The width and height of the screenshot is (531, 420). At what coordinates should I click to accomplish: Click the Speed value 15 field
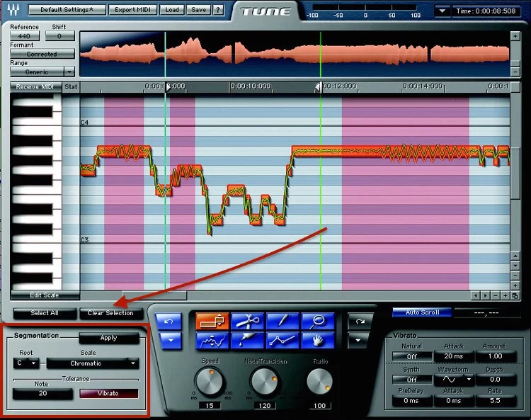point(210,405)
